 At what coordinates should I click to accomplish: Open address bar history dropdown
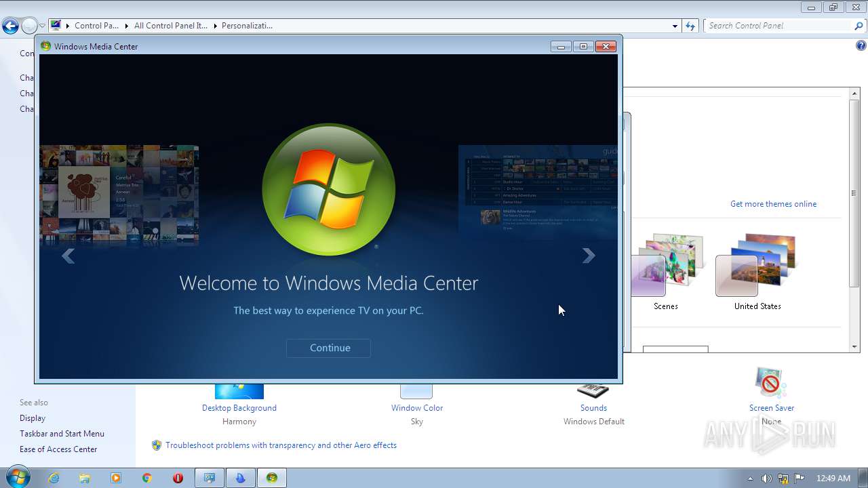point(675,26)
